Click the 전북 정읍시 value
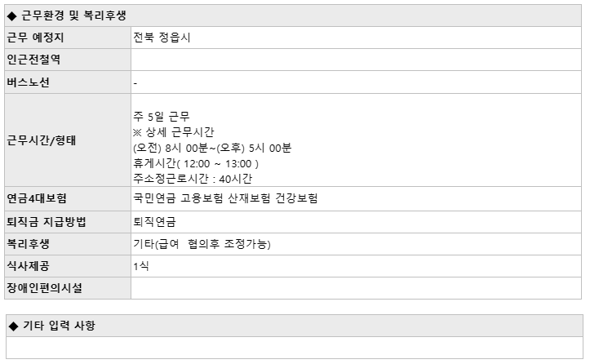The image size is (590, 364). pyautogui.click(x=162, y=38)
